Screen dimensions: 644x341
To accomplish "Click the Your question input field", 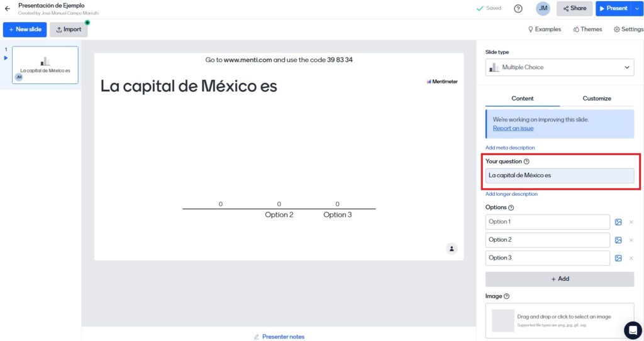I will pyautogui.click(x=559, y=175).
